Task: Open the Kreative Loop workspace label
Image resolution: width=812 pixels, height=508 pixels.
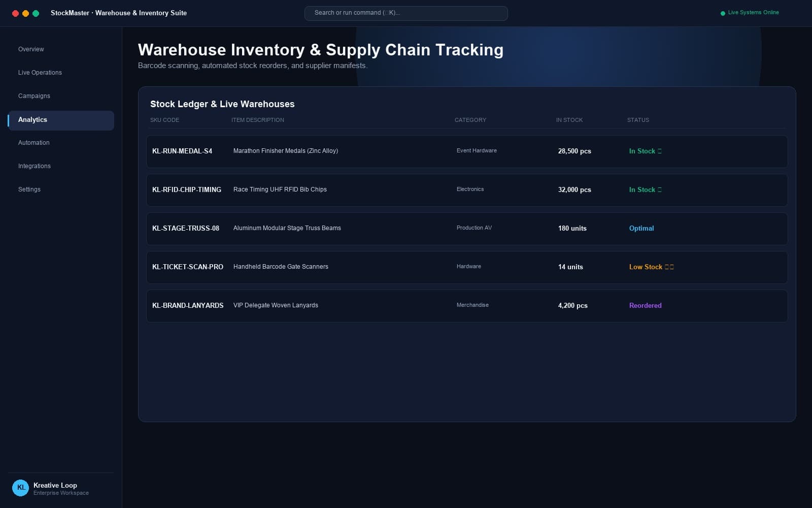Action: 55,486
